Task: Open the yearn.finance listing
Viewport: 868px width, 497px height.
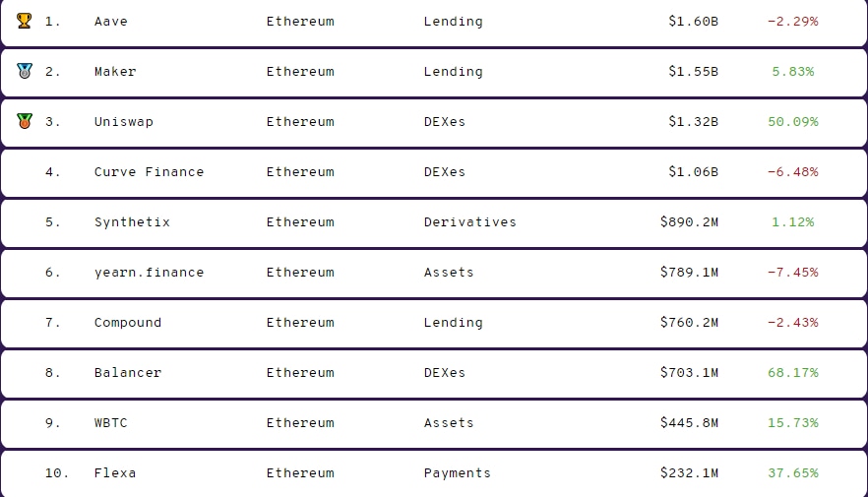Action: 149,273
